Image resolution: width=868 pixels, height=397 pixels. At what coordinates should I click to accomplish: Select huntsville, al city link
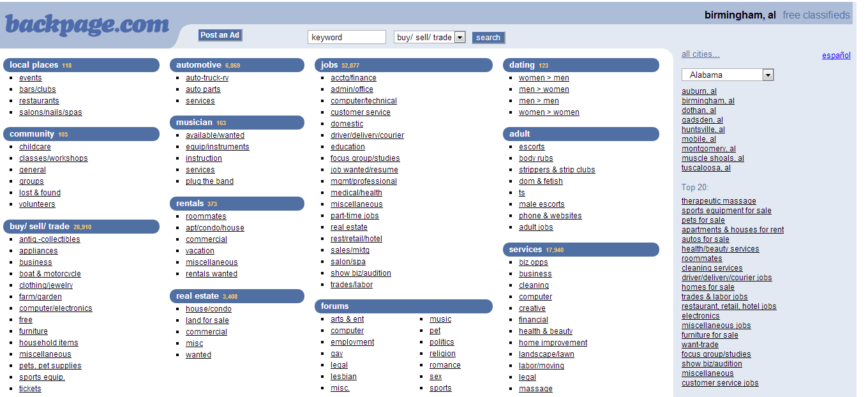click(703, 130)
